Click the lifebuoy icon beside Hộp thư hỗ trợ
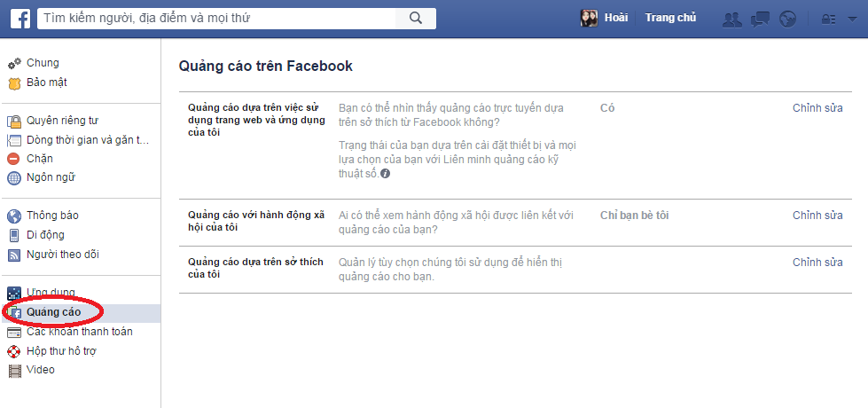Viewport: 868px width, 408px height. click(x=14, y=351)
